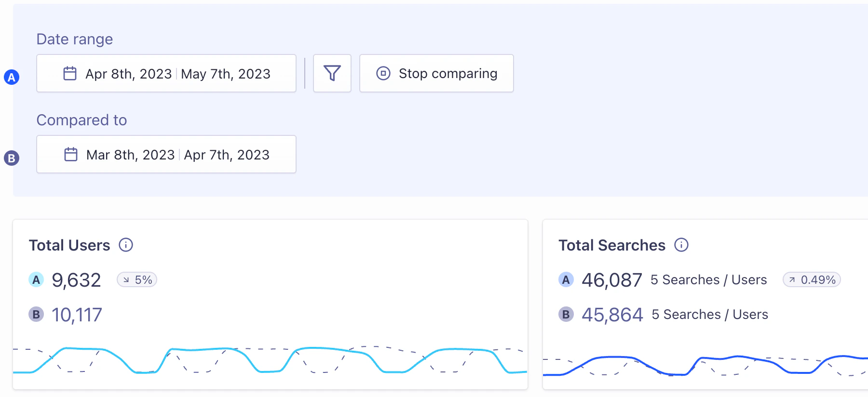The height and width of the screenshot is (397, 868).
Task: Click the 5 Searches / Users label
Action: pos(709,279)
